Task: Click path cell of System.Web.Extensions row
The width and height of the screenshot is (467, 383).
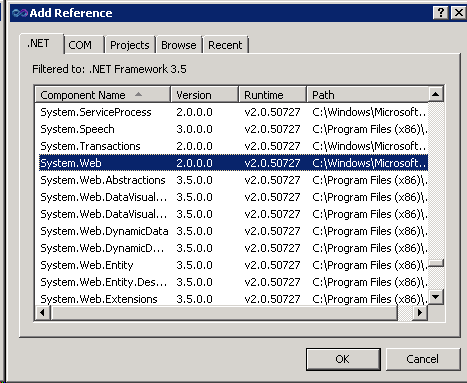Action: 369,299
